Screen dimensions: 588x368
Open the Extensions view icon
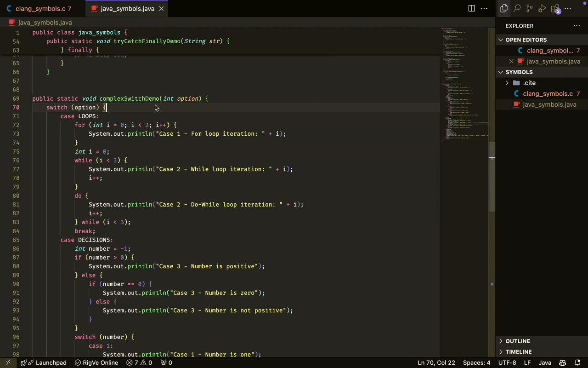tap(555, 8)
